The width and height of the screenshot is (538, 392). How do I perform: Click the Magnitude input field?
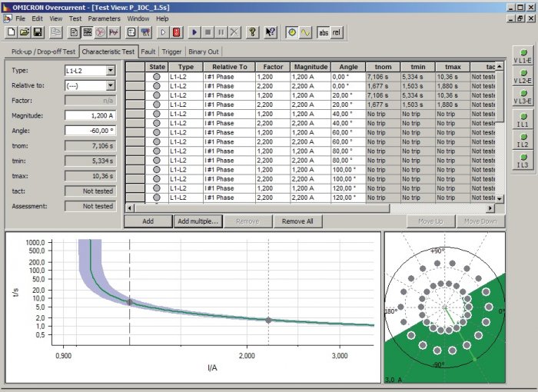[x=90, y=115]
